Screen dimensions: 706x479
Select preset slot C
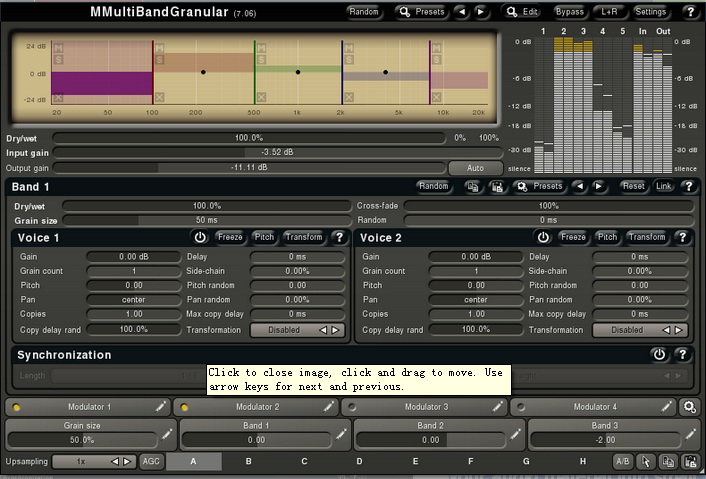[x=304, y=461]
